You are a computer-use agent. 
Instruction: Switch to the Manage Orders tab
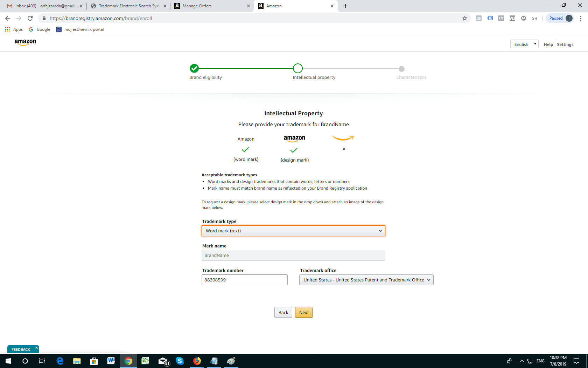[212, 6]
